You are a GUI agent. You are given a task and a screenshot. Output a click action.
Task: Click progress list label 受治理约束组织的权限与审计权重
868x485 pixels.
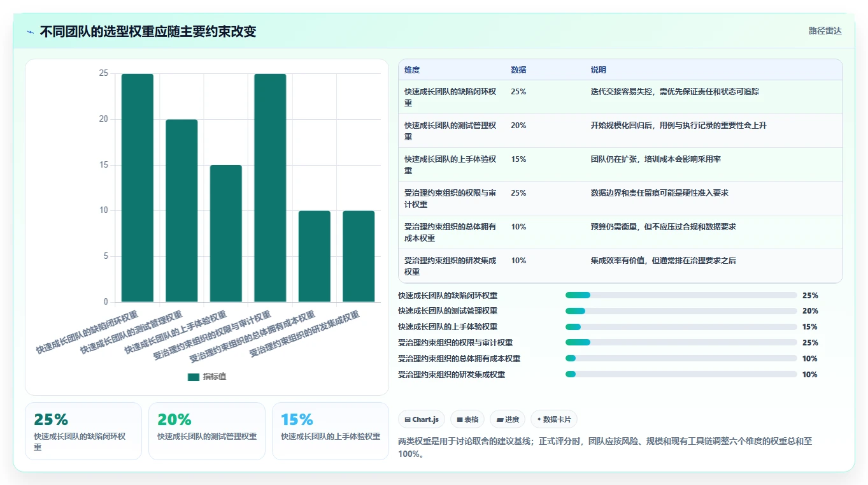tap(455, 343)
